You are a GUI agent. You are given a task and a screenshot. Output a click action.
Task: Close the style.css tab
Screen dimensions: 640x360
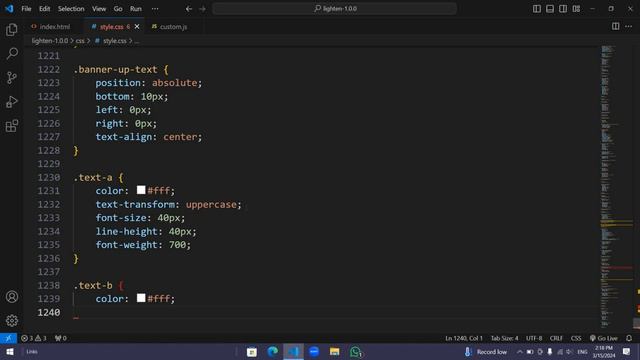tap(137, 27)
